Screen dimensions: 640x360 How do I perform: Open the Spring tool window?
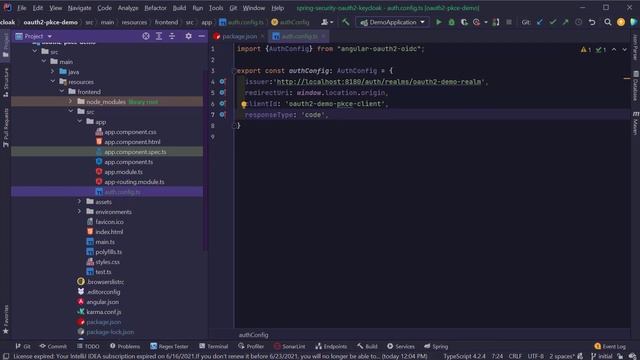click(x=436, y=346)
